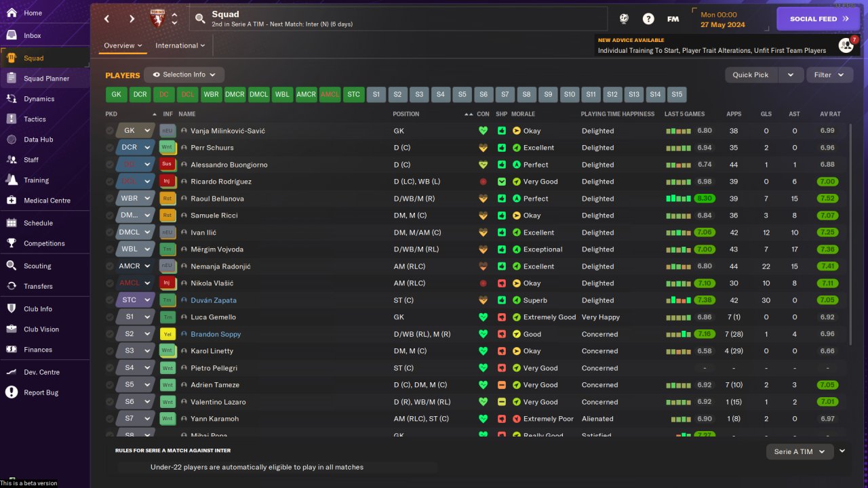
Task: Sort by the POSITION column header
Action: pos(406,114)
